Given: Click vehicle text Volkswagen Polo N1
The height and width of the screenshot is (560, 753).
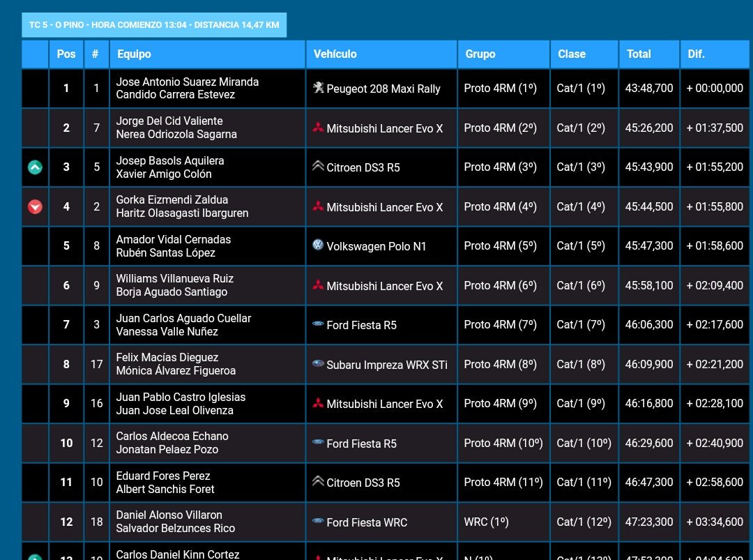Looking at the screenshot, I should (376, 246).
